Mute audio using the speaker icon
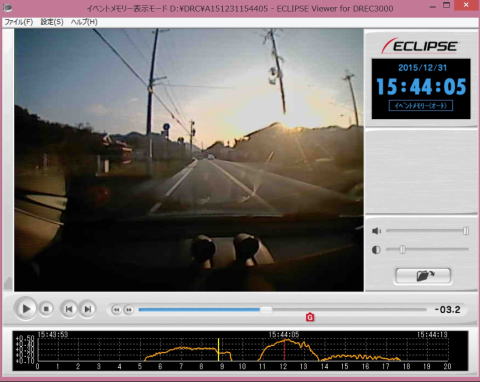The height and width of the screenshot is (382, 480). 376,231
